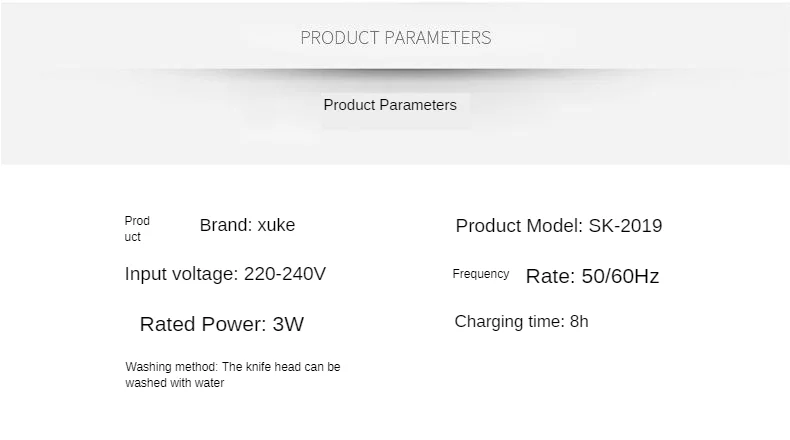This screenshot has height=440, width=790.
Task: Click the word xuke in Brand line
Action: 276,225
